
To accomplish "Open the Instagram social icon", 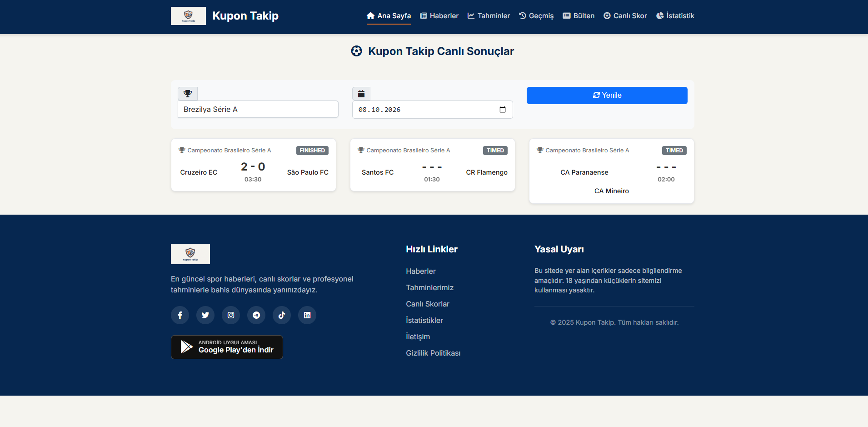I will (x=231, y=315).
